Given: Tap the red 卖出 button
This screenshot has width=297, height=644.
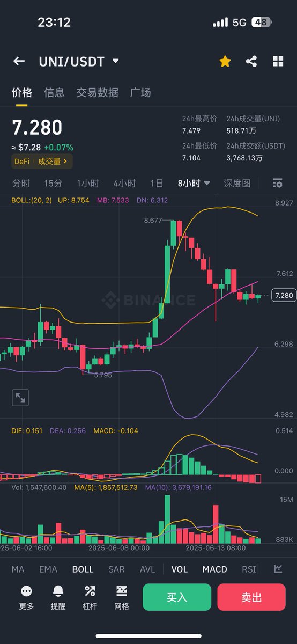Looking at the screenshot, I should (251, 597).
